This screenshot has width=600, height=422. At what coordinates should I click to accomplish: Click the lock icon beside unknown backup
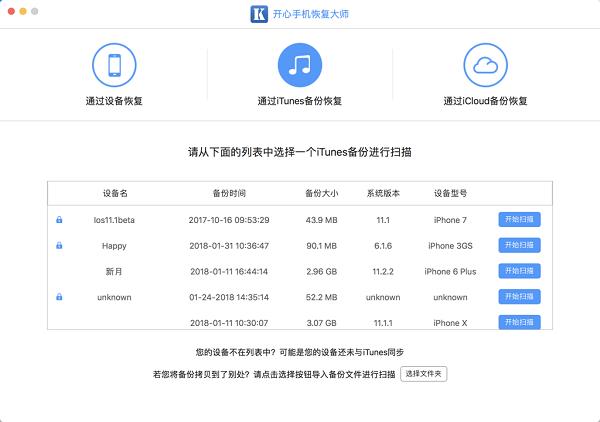60,297
